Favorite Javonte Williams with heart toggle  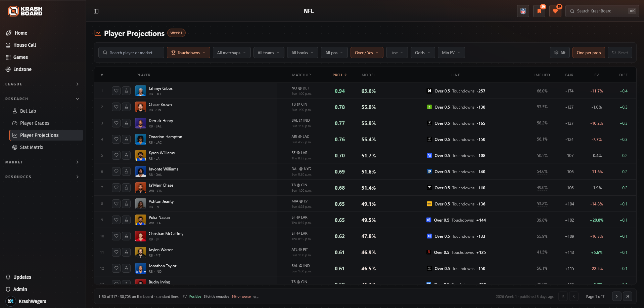click(116, 171)
